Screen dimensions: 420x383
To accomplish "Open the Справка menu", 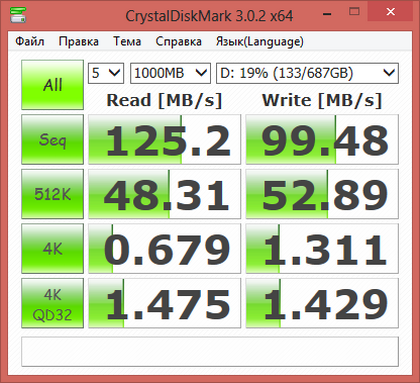I will (x=178, y=41).
